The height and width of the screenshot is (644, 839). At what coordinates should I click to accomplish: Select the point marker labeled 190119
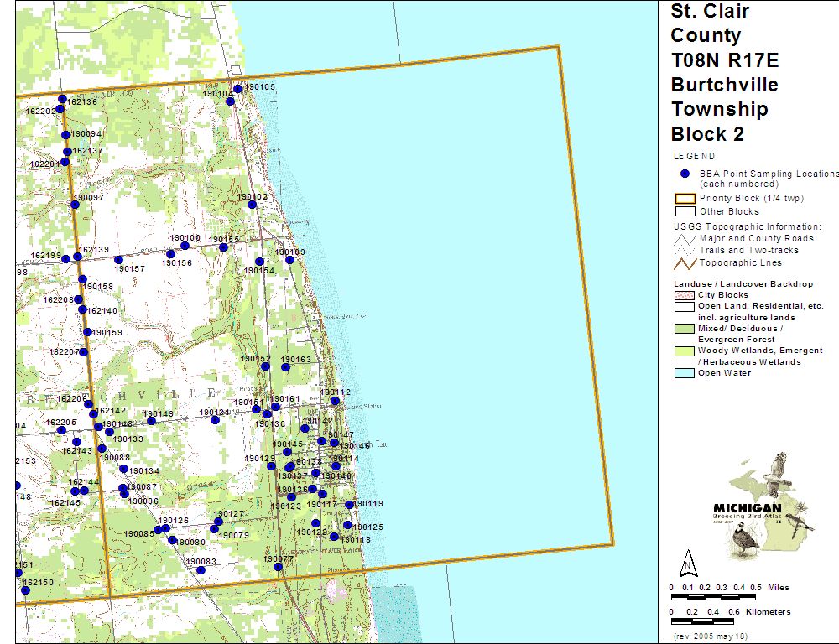pyautogui.click(x=349, y=505)
